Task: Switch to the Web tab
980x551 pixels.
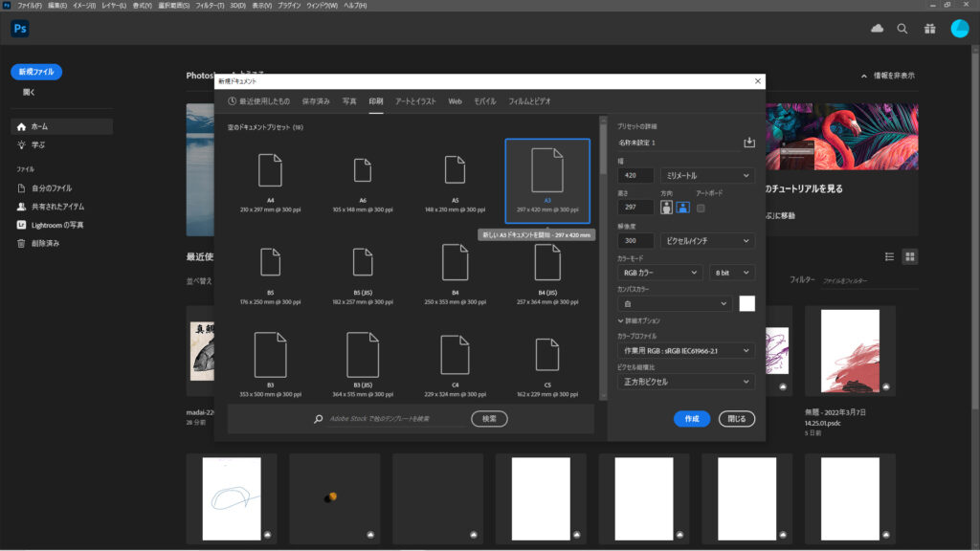Action: tap(455, 101)
